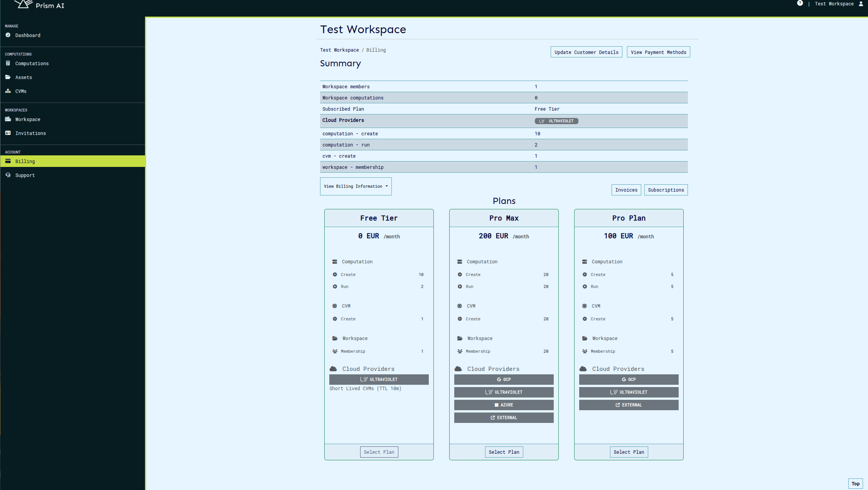Click Free Tier ULTRAVIOLET provider badge
Screen dimensions: 868x490
coord(379,379)
